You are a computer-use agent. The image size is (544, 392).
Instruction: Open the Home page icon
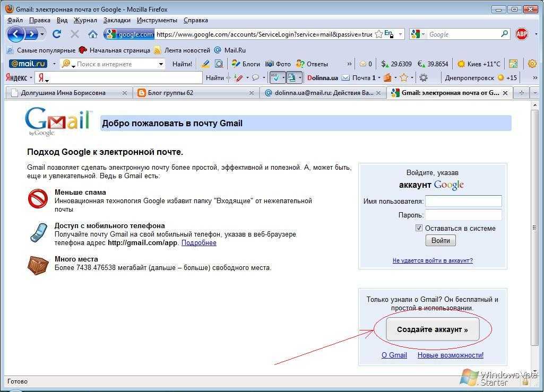click(92, 34)
